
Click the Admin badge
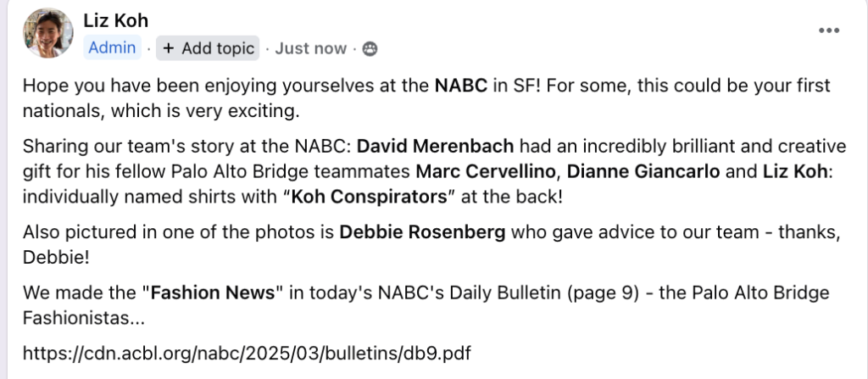pos(112,48)
